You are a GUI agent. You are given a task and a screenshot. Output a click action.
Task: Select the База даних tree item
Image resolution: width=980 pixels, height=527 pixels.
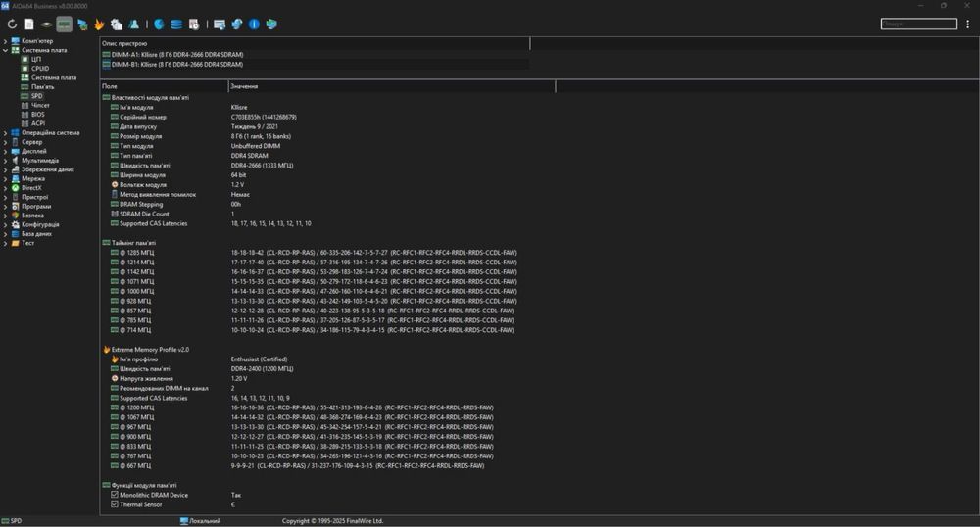[37, 234]
